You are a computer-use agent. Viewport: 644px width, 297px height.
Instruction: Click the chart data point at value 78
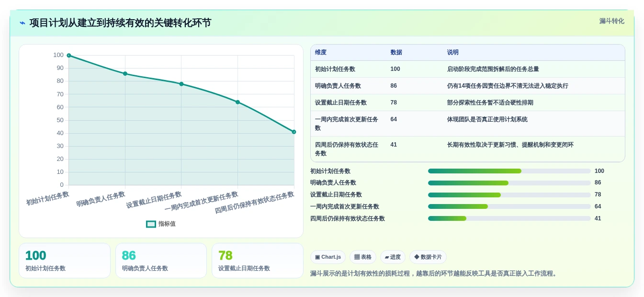point(181,84)
